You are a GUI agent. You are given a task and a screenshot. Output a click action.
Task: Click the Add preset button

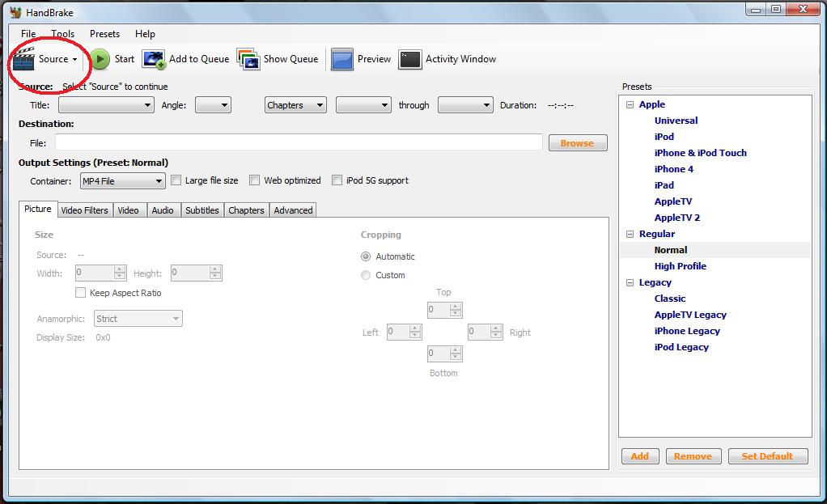640,456
